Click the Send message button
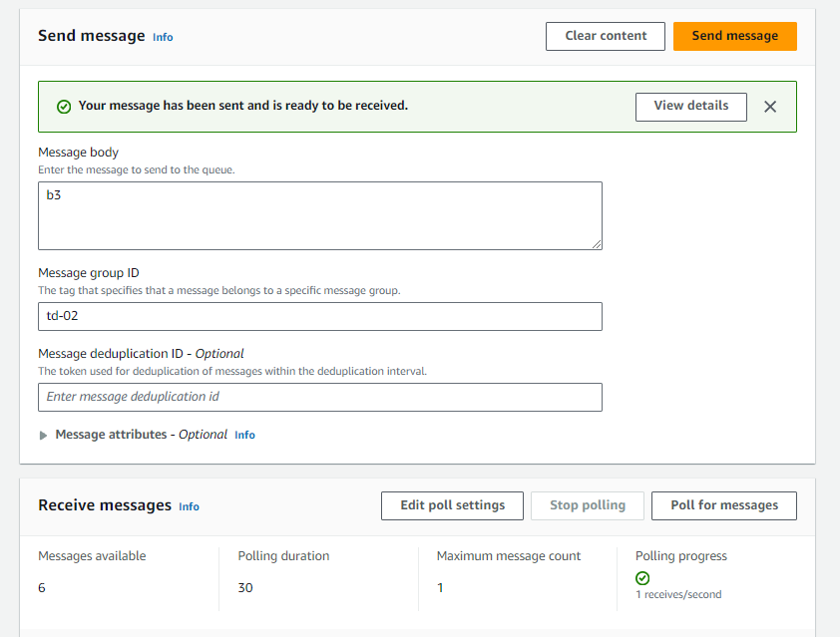Image resolution: width=840 pixels, height=637 pixels. (734, 36)
